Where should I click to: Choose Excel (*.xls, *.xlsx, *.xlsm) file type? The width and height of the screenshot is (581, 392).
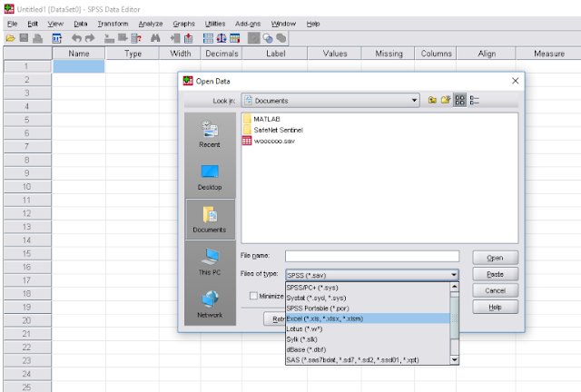pyautogui.click(x=368, y=318)
